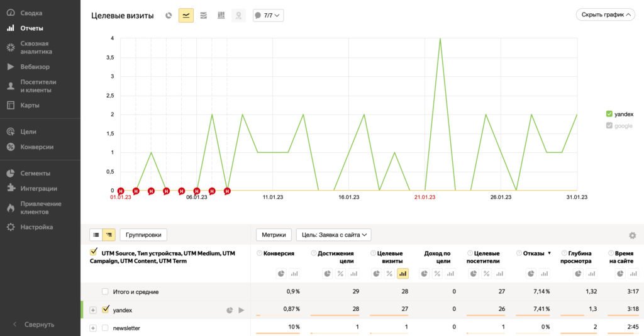Click the table settings gear icon
The image size is (644, 336).
[632, 235]
